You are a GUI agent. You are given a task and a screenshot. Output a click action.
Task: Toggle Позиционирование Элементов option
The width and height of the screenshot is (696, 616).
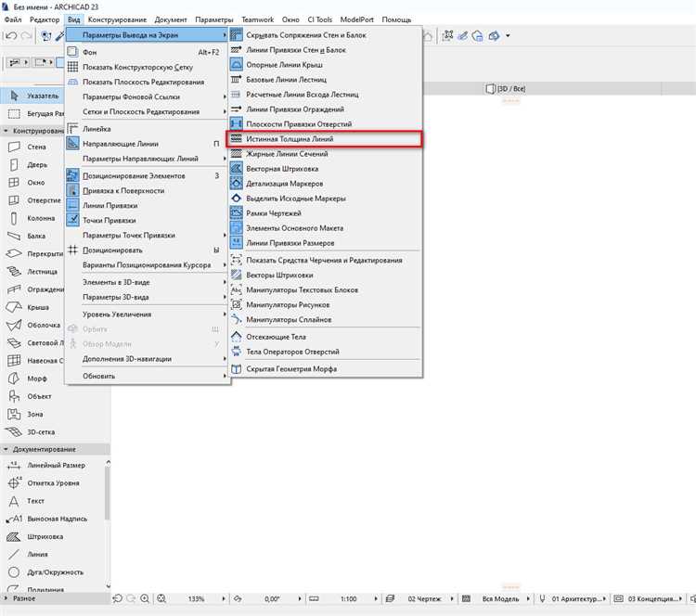click(x=147, y=175)
